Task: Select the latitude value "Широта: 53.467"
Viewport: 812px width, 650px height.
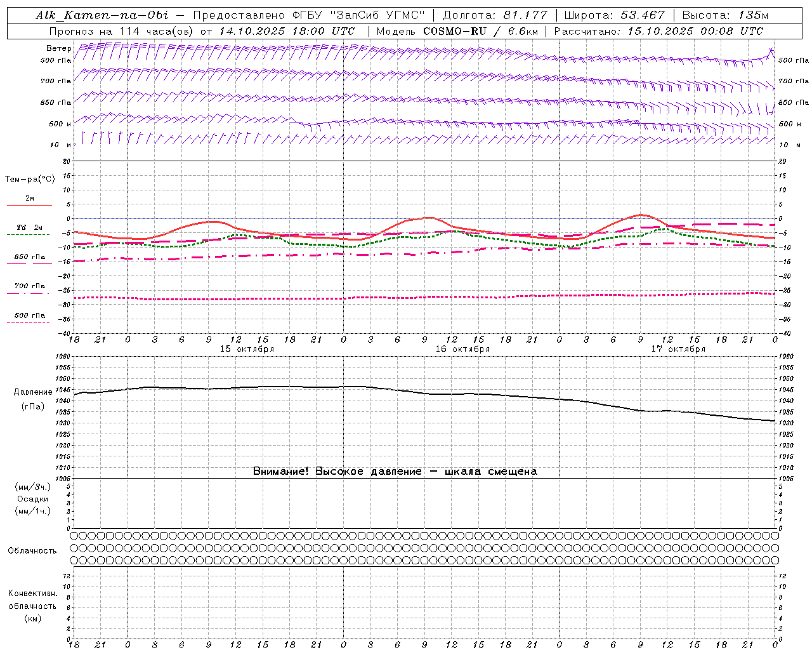Action: click(x=614, y=15)
